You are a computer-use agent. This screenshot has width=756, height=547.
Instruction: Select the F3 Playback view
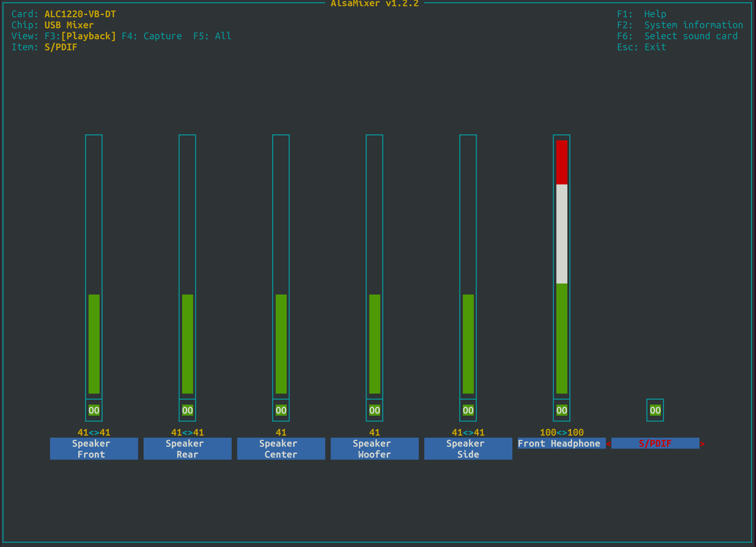tap(80, 36)
